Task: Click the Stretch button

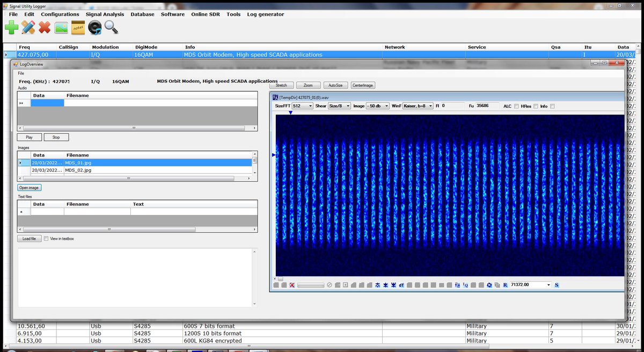Action: click(x=281, y=85)
